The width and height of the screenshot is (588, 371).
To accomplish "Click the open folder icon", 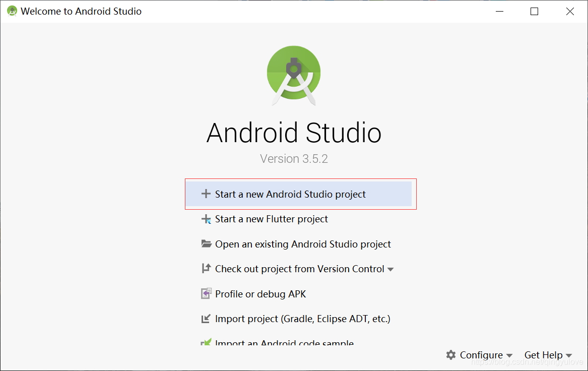I will coord(206,244).
